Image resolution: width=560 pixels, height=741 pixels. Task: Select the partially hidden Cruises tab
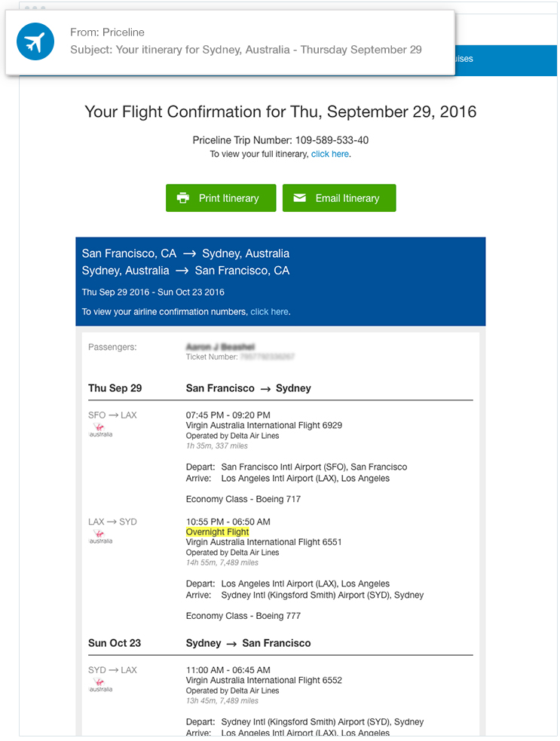point(461,59)
